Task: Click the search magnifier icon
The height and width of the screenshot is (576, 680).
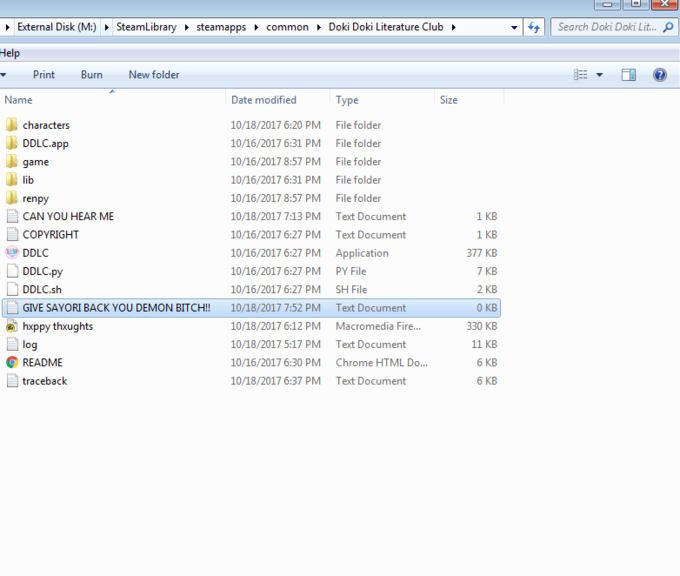Action: coord(668,27)
